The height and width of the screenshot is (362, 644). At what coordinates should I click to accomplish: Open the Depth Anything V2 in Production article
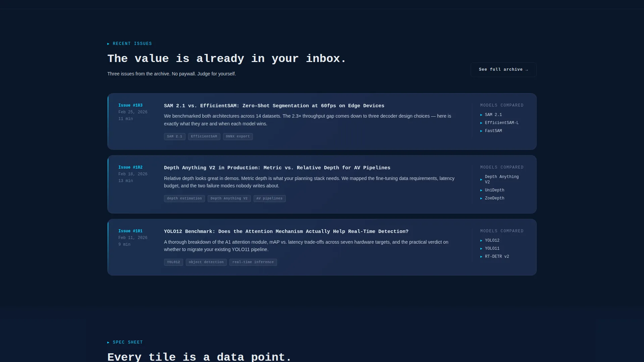(277, 168)
